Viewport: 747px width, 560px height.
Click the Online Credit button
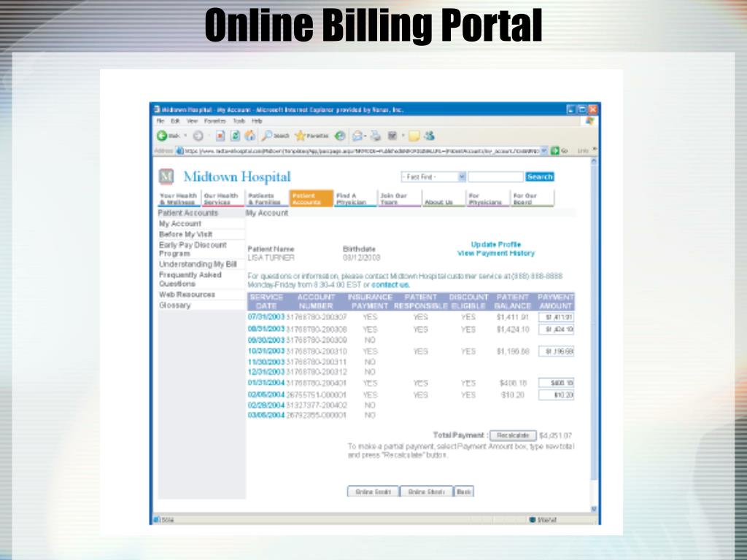[373, 492]
